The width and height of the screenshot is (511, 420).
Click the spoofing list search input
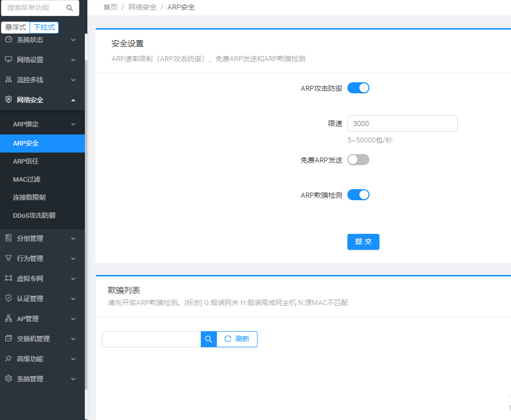pyautogui.click(x=151, y=339)
